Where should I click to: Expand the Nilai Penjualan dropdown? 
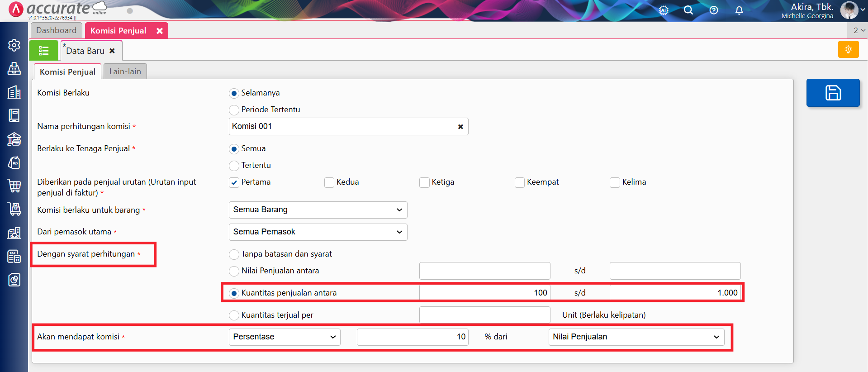point(636,337)
